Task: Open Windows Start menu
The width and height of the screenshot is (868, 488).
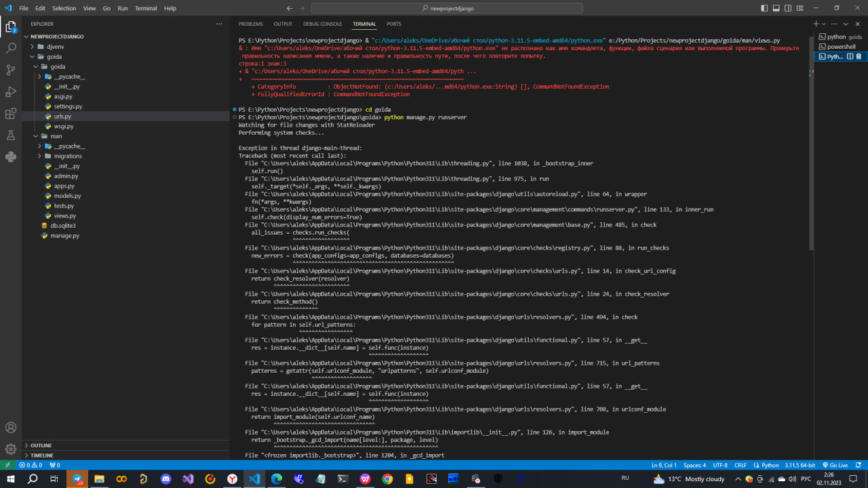Action: (11, 479)
